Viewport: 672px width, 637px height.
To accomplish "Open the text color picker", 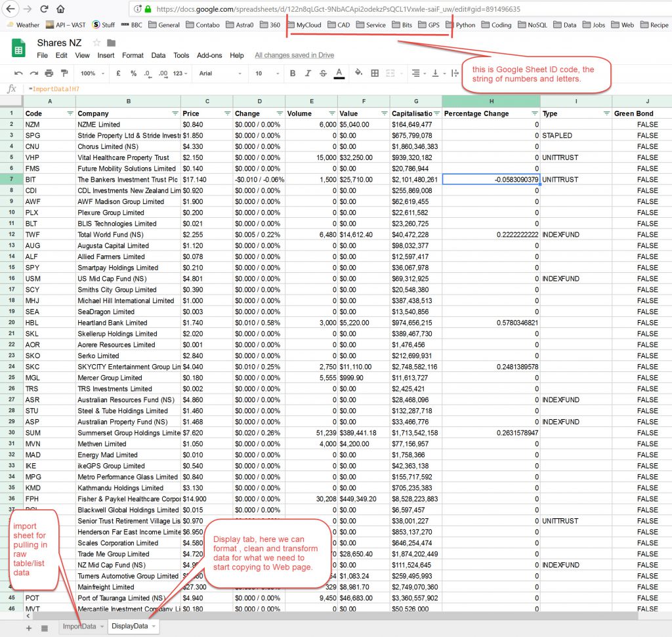I will tap(339, 73).
